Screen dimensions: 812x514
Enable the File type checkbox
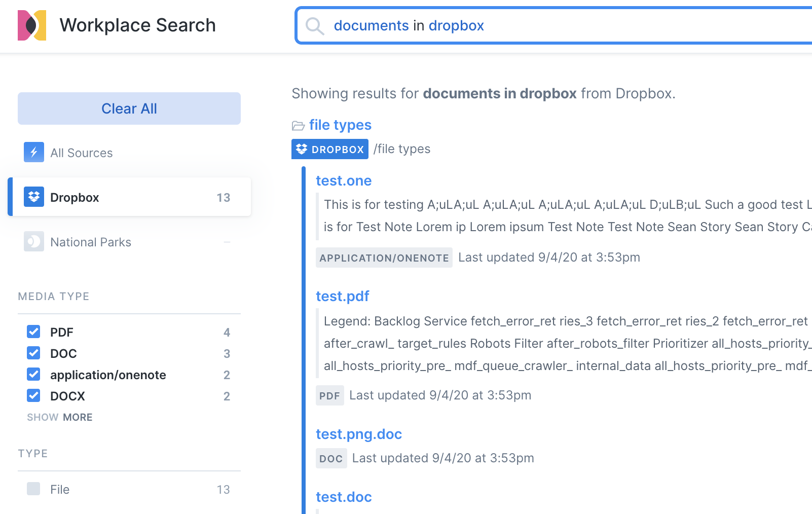coord(33,489)
